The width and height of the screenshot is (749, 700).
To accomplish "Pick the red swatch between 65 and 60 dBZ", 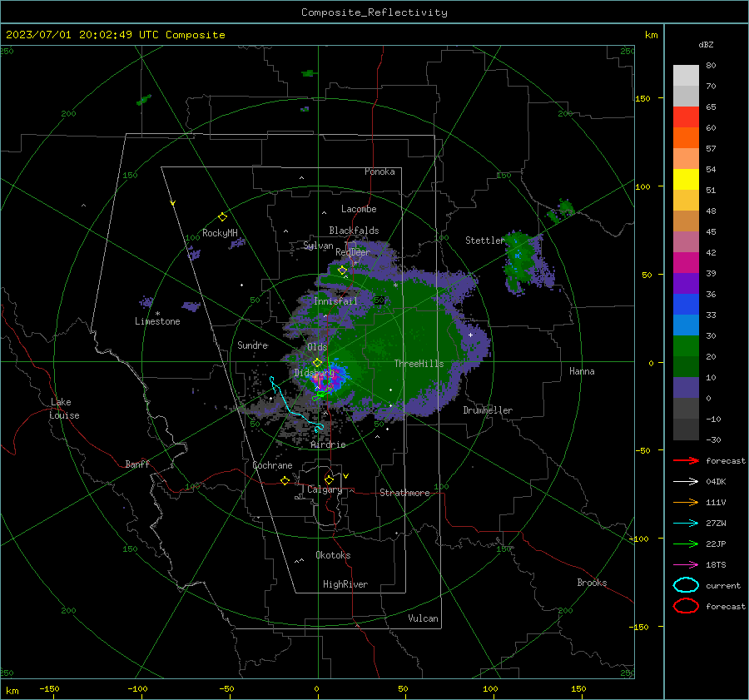I will 686,117.
